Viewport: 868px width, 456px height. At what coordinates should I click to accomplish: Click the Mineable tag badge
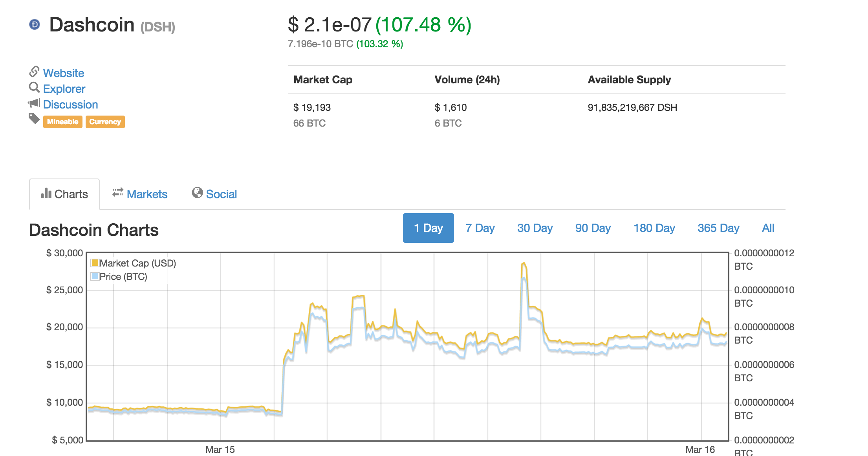(62, 122)
